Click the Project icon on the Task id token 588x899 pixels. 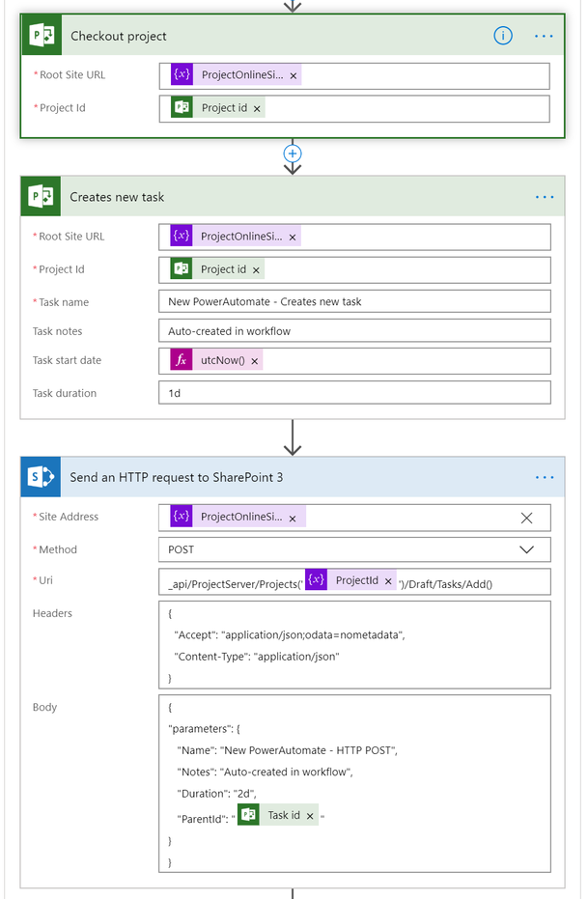[x=249, y=814]
